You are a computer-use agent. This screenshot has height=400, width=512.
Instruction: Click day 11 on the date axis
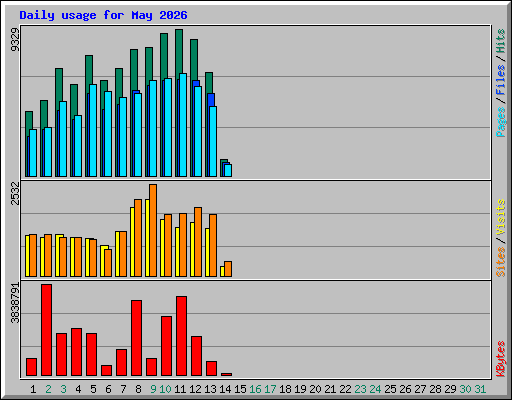180,389
